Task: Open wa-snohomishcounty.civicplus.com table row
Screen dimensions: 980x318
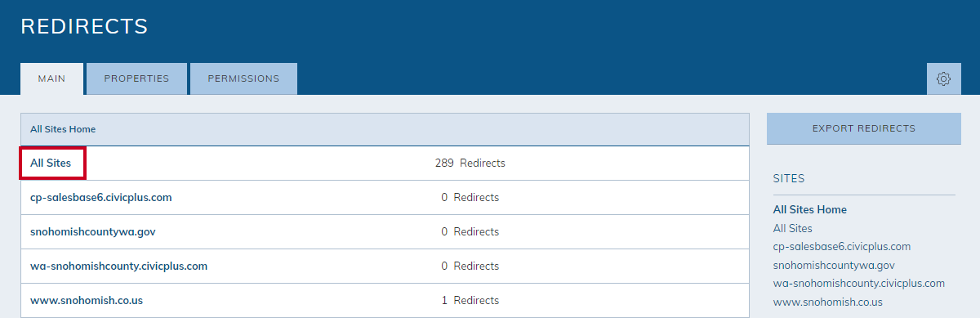Action: pyautogui.click(x=118, y=266)
